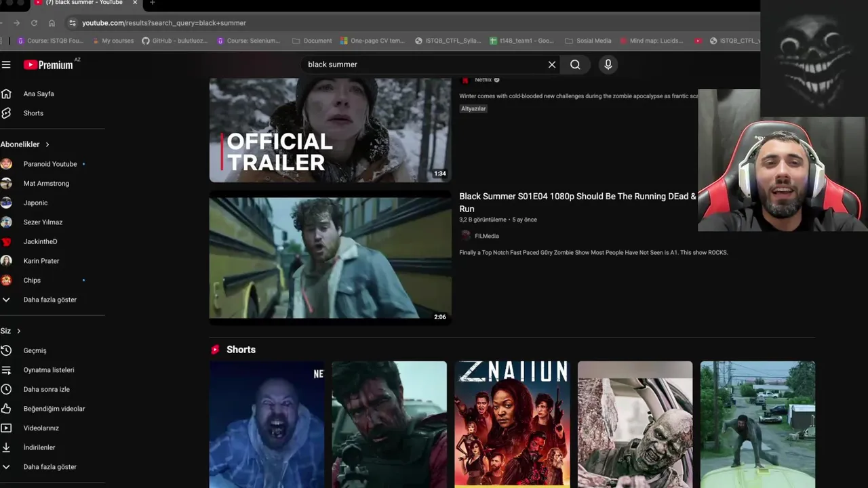Screen dimensions: 868x488
Task: Open a new browser tab
Action: pyautogui.click(x=152, y=3)
